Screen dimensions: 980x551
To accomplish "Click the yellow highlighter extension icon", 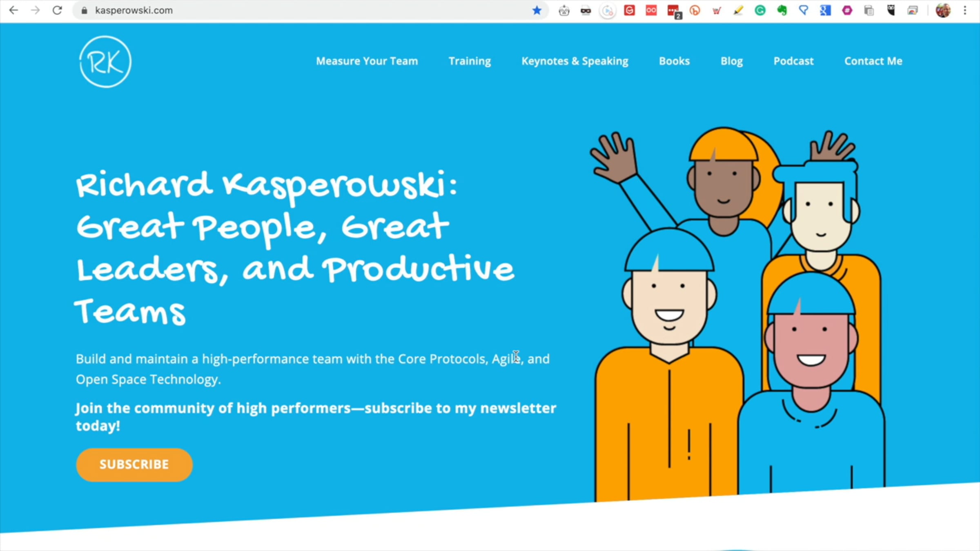I will pyautogui.click(x=738, y=11).
